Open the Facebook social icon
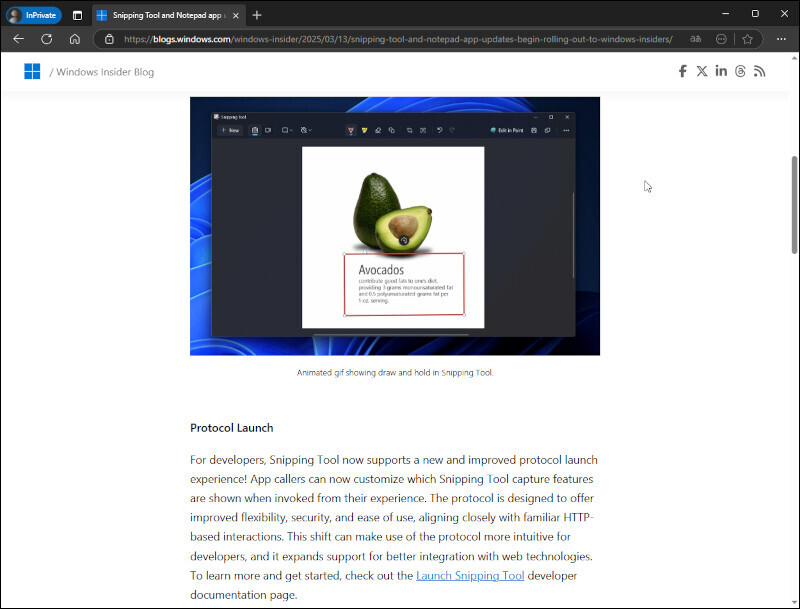 point(682,71)
